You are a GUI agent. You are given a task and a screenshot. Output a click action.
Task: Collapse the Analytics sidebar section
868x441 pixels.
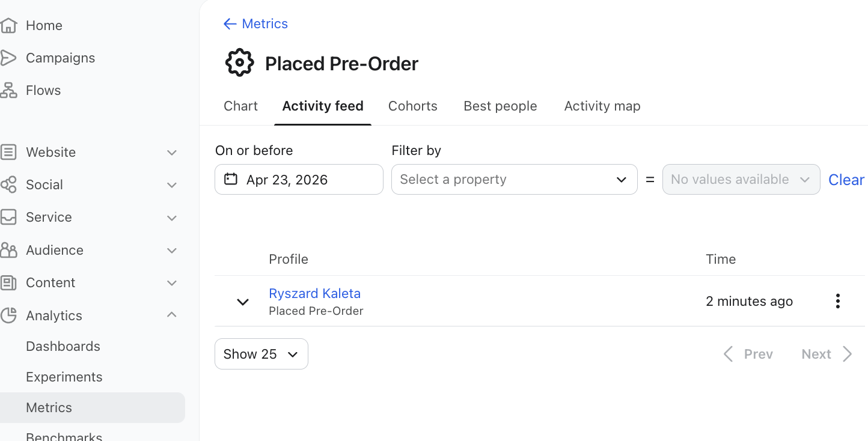pos(172,315)
